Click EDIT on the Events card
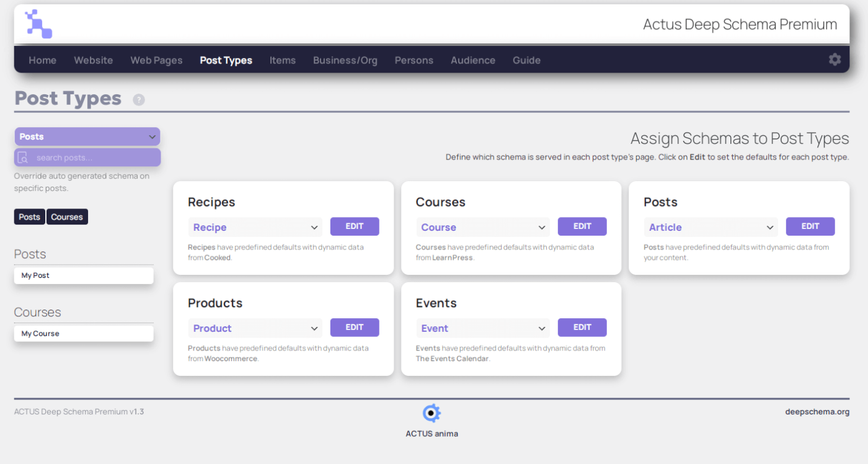868x464 pixels. click(x=582, y=328)
